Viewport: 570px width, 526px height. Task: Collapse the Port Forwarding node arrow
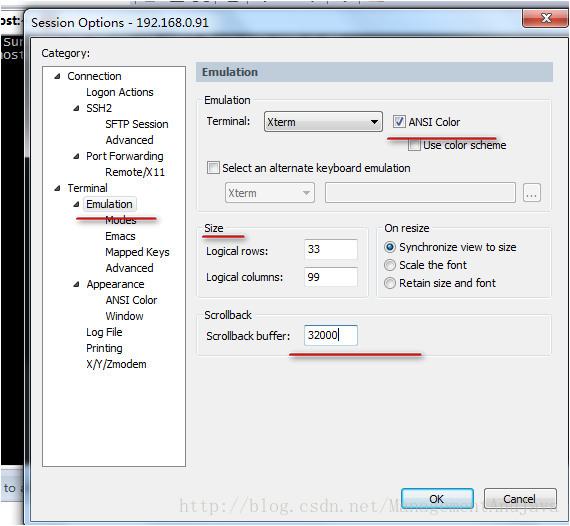click(x=76, y=156)
